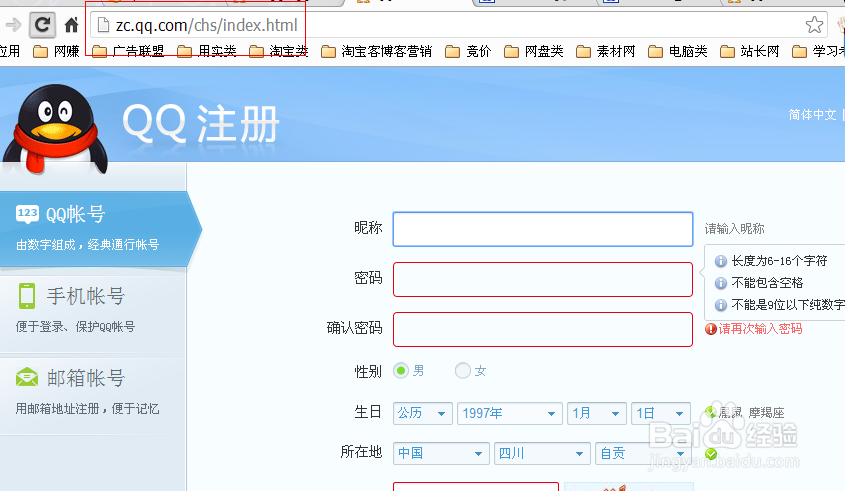Focus the 确认密码 confirm password field
The height and width of the screenshot is (491, 845).
tap(543, 329)
